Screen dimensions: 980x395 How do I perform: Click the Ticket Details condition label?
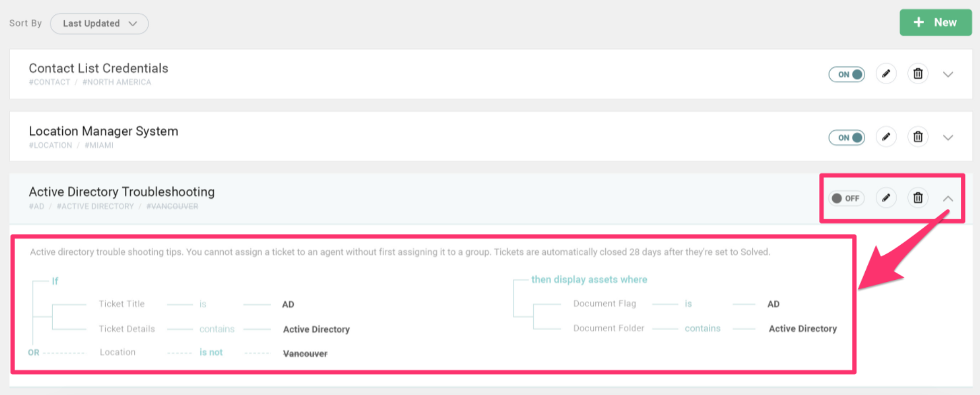pyautogui.click(x=127, y=329)
